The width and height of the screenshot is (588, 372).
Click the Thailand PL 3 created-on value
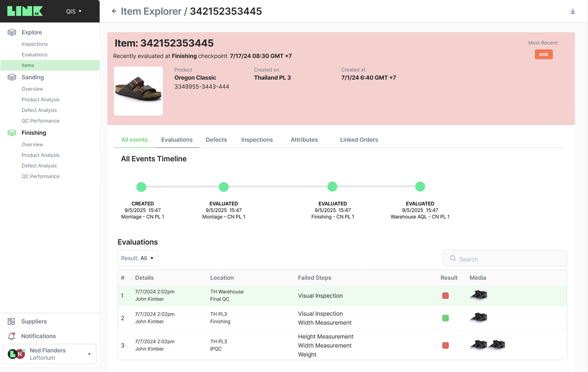pos(272,77)
